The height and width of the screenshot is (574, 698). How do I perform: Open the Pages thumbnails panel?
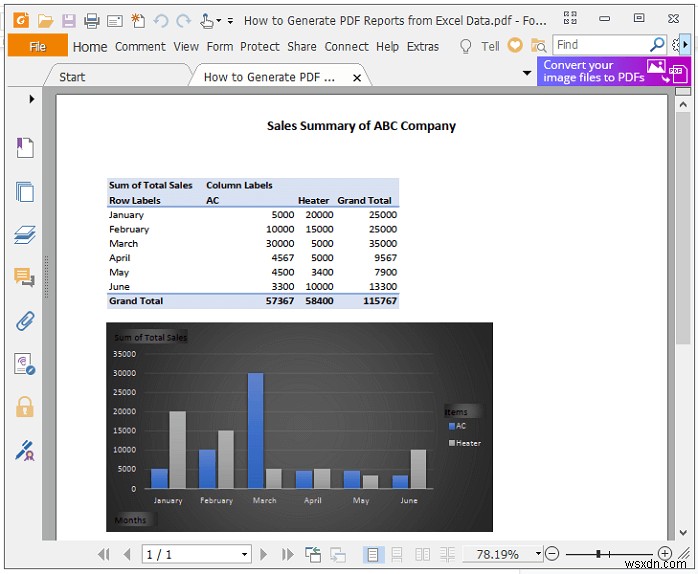tap(25, 191)
